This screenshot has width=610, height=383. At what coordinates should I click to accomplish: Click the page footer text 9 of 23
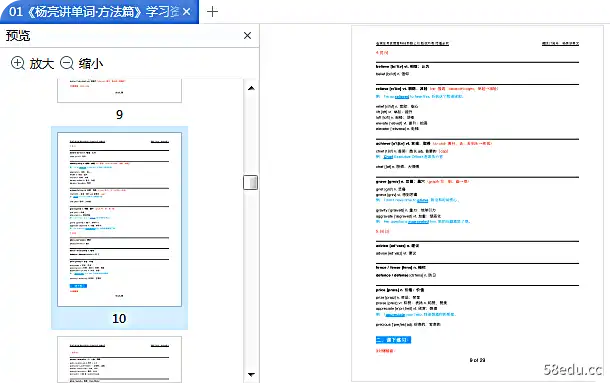coord(477,360)
